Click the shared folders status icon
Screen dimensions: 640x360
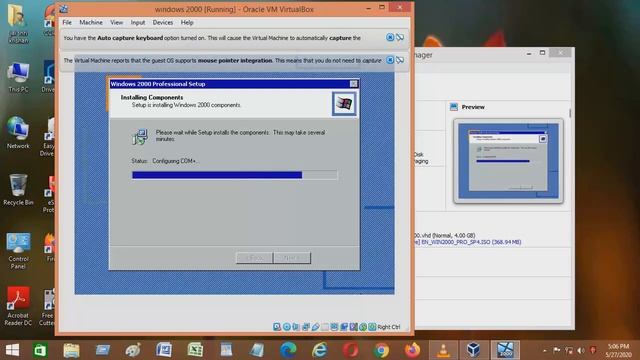tap(325, 327)
